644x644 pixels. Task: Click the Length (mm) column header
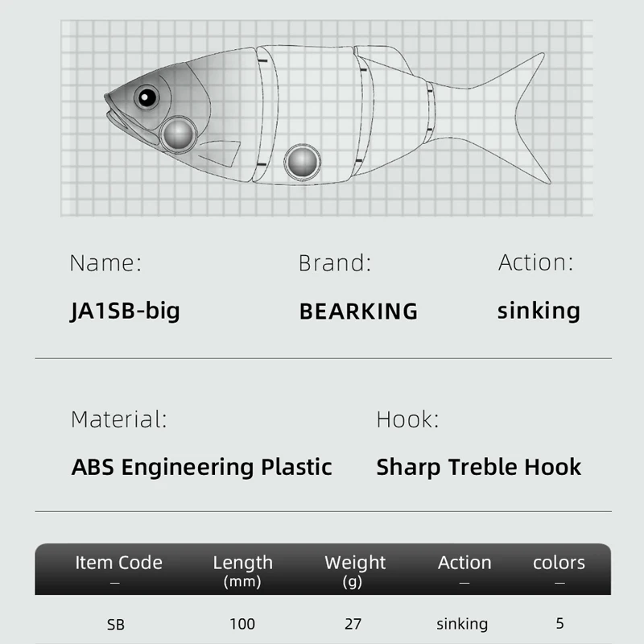(x=242, y=569)
